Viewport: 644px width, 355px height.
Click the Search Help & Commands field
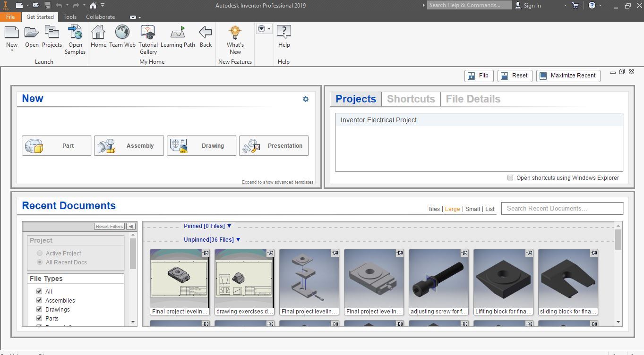tap(469, 5)
